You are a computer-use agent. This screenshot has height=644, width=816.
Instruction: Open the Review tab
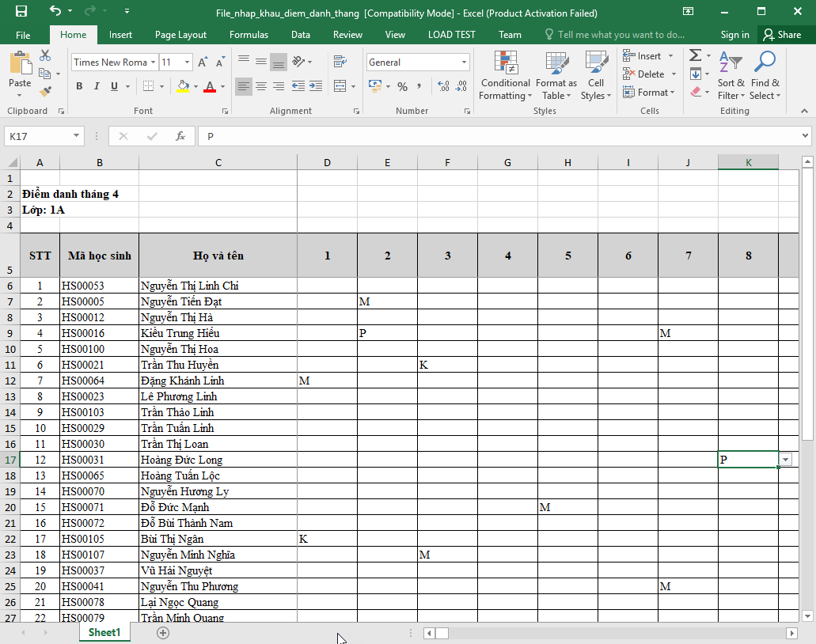click(347, 34)
